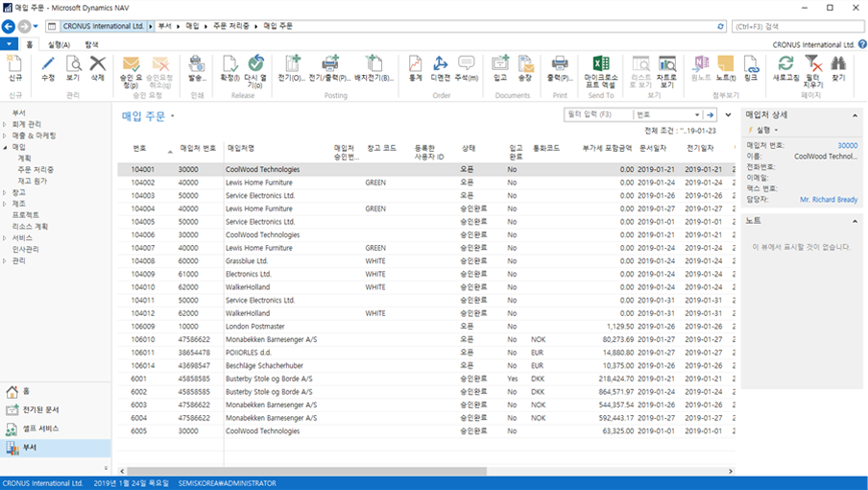Open the help question mark icon
The height and width of the screenshot is (490, 868).
862,44
